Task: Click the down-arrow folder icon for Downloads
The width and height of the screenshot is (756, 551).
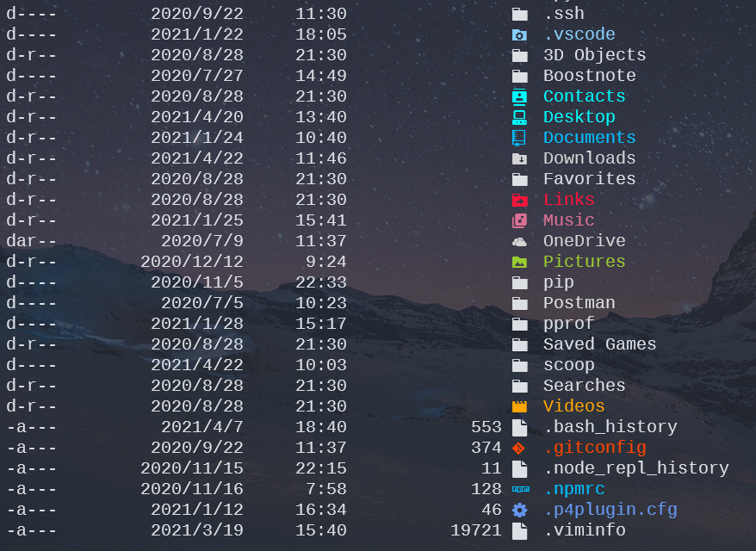Action: [x=520, y=158]
